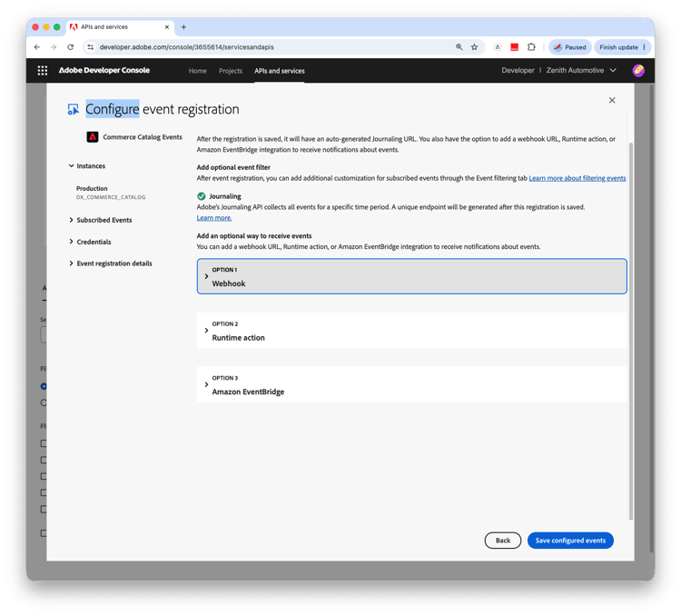Open a new browser tab with plus

[x=183, y=27]
